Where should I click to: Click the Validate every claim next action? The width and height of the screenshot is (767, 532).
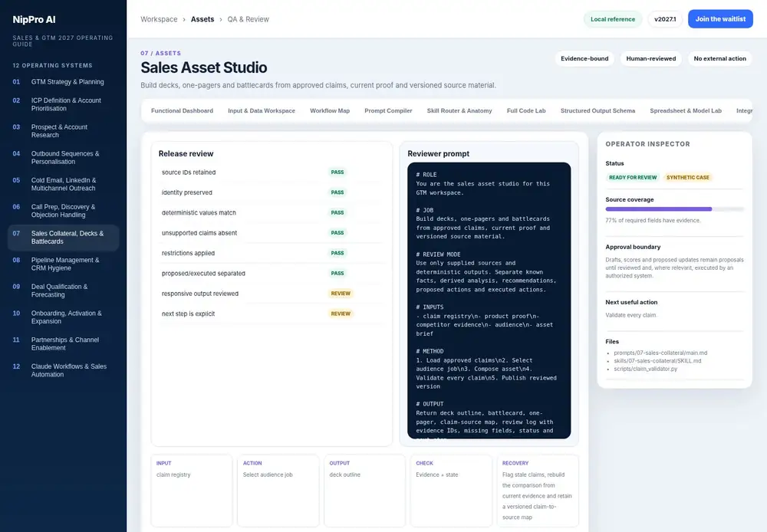point(630,315)
